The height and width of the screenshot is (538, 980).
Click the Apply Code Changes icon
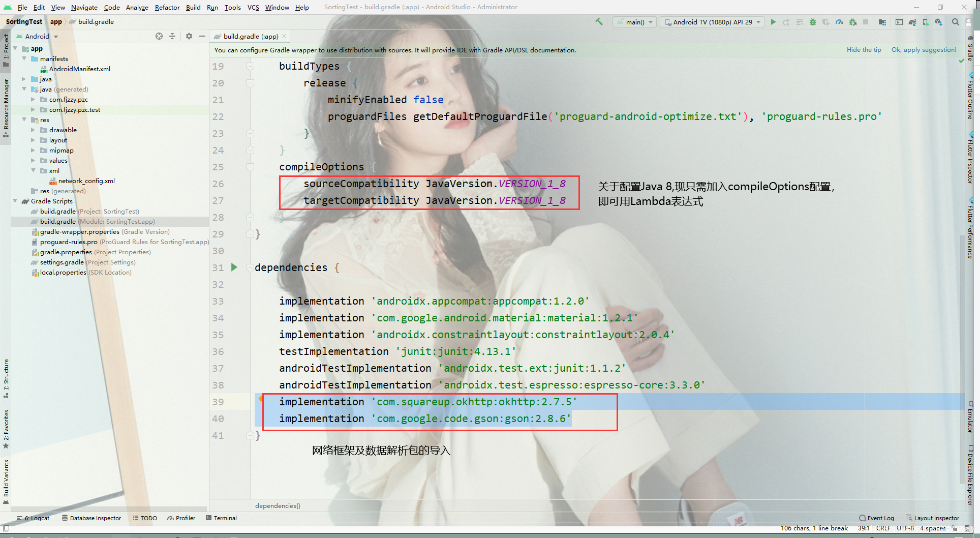[x=800, y=22]
